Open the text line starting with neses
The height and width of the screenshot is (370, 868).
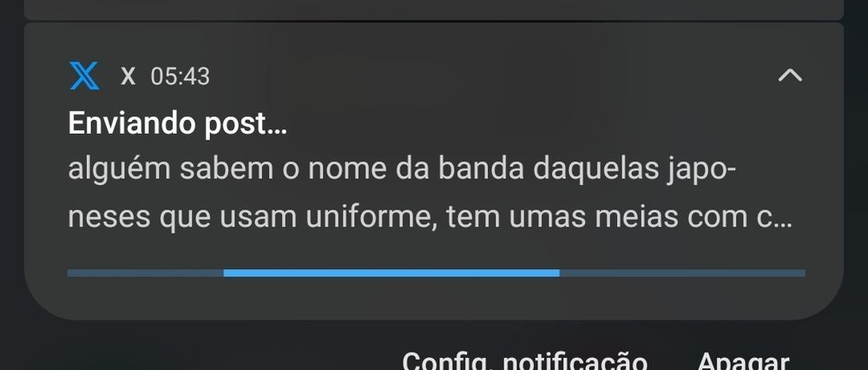431,217
